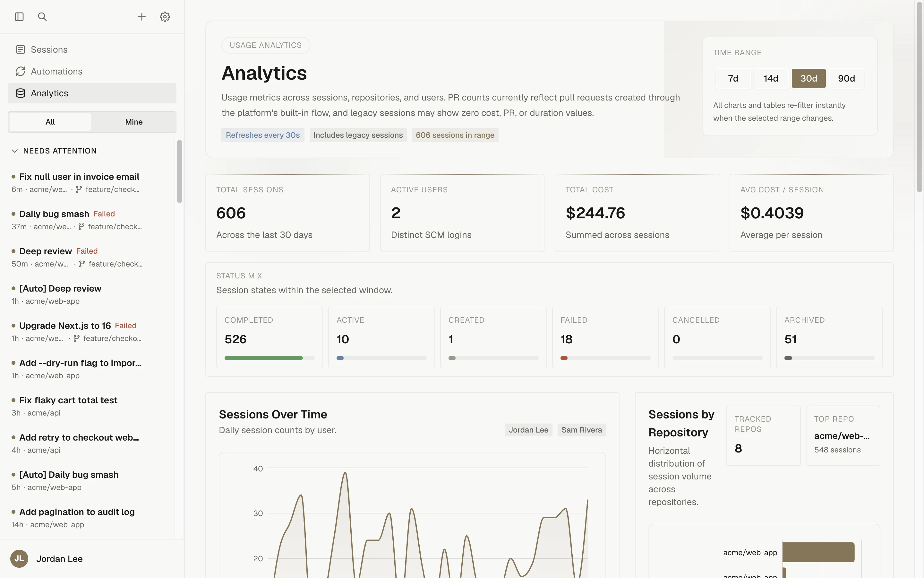Select the 30d time range
Screen dimensions: 924x578
(809, 78)
